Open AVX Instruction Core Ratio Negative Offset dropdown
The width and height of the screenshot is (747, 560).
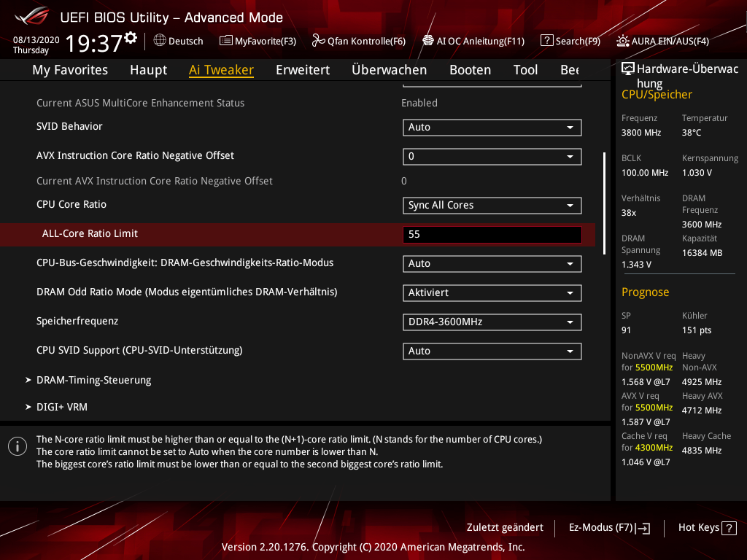(492, 157)
